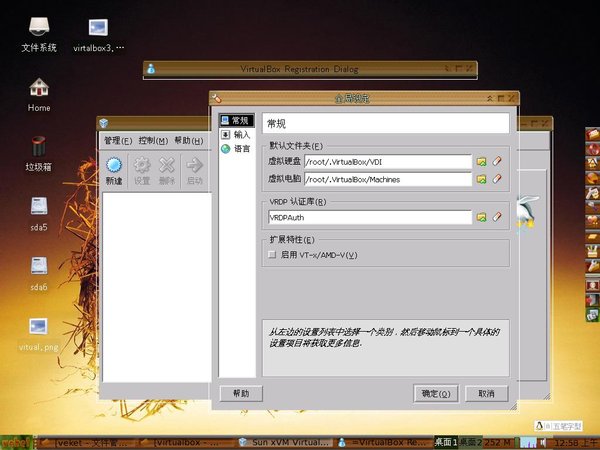The image size is (600, 450).
Task: Select vitual.png file on desktop
Action: tap(39, 334)
